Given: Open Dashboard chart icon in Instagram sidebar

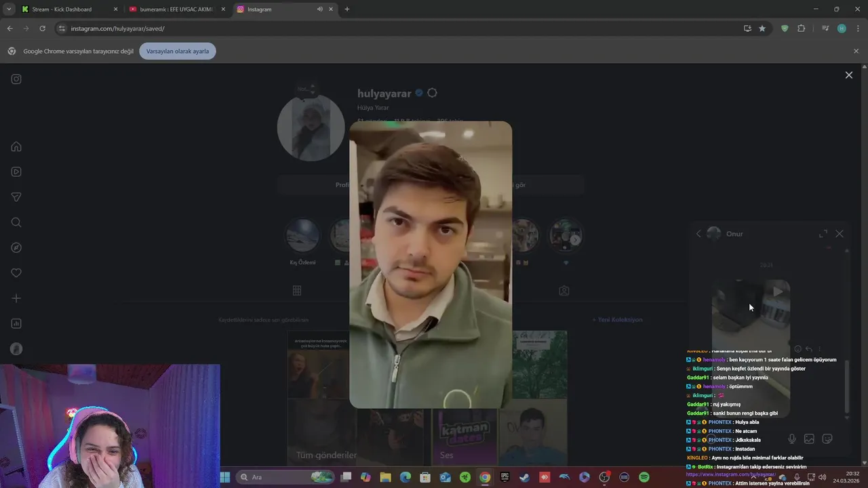Looking at the screenshot, I should click(16, 323).
